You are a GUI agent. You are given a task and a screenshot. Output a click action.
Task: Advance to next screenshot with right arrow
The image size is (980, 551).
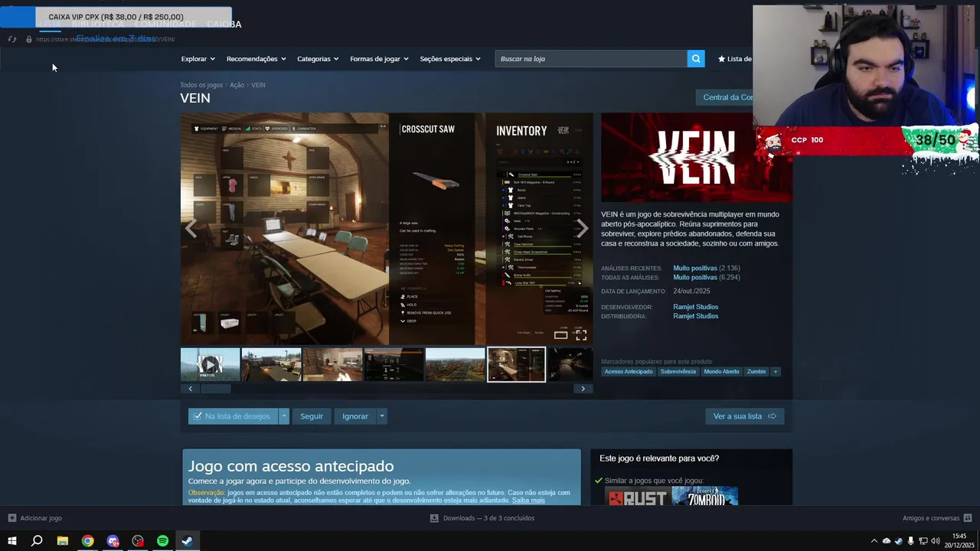[582, 228]
